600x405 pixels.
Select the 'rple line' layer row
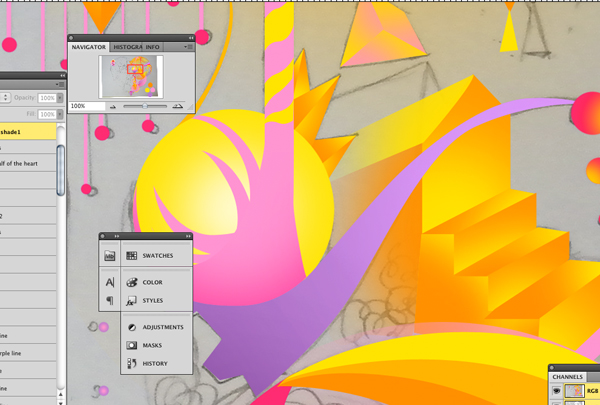tap(28, 353)
